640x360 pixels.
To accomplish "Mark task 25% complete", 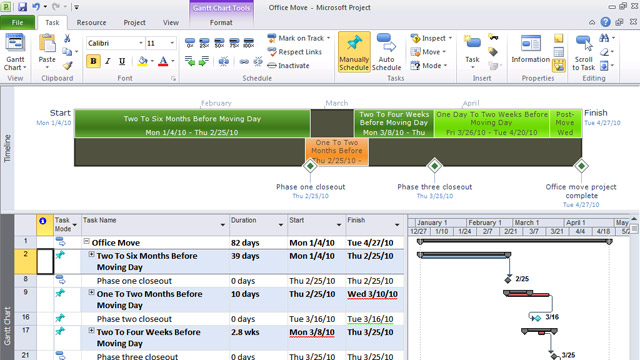I will 204,42.
